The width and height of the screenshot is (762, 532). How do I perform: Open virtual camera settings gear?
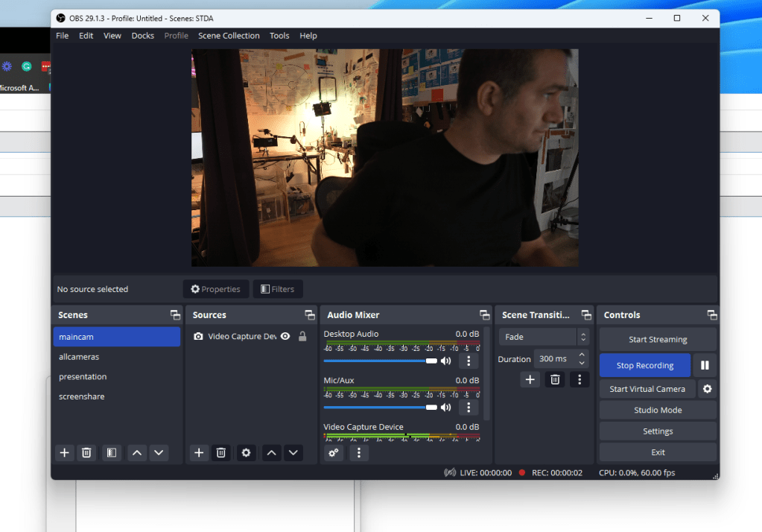coord(708,389)
